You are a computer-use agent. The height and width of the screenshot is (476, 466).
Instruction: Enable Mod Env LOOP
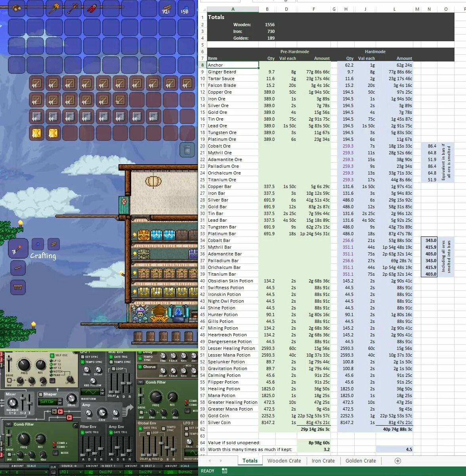pyautogui.click(x=114, y=369)
